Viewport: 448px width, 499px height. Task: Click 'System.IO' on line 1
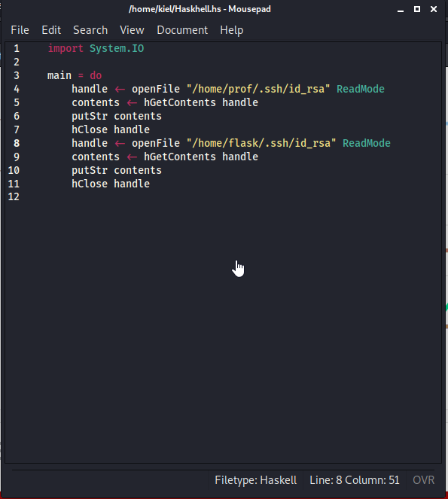[x=117, y=48]
